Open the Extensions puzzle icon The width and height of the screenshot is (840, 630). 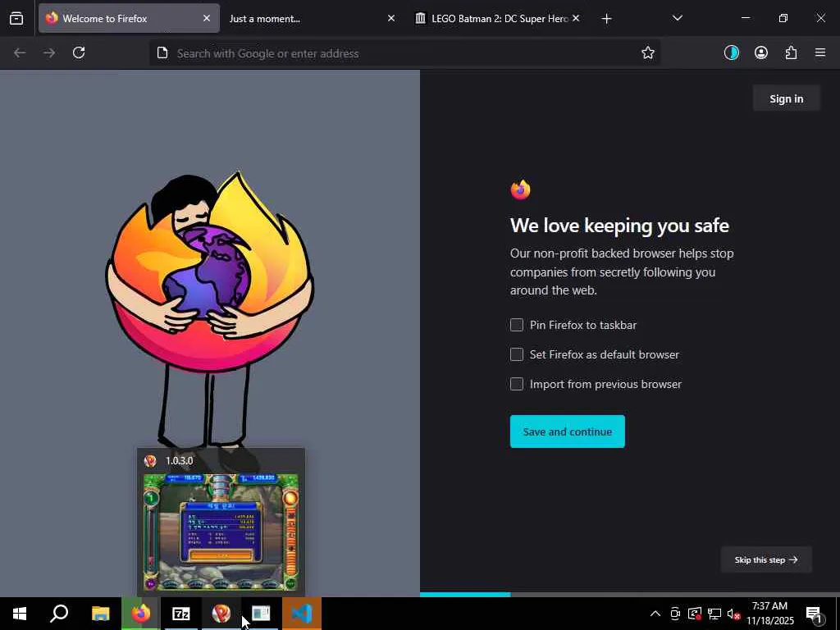[791, 52]
